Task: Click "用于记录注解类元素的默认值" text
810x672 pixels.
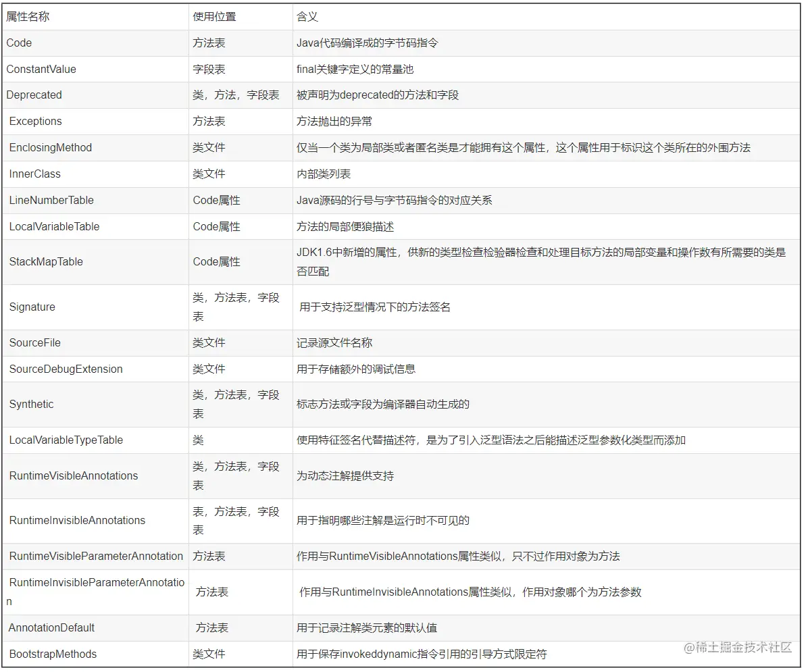Action: click(x=367, y=628)
